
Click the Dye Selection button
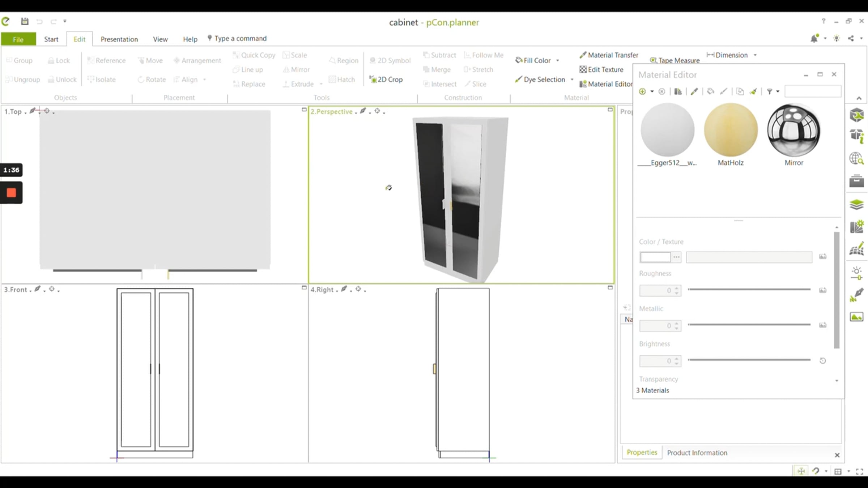coord(540,80)
